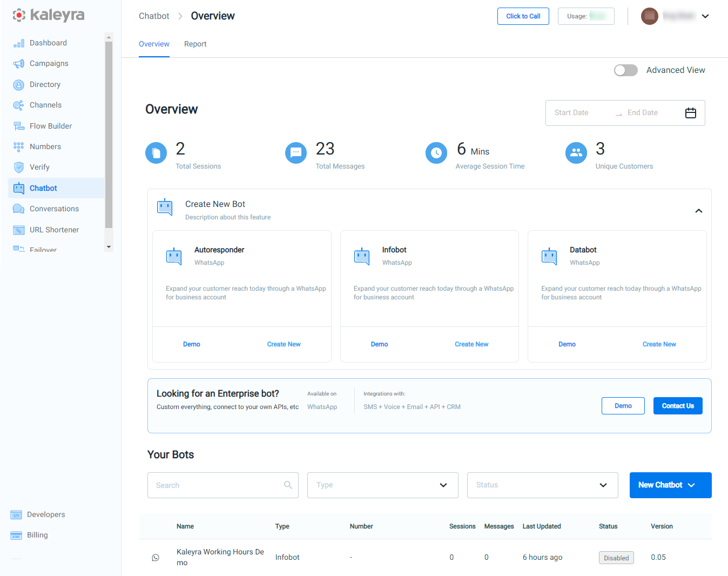Open the Status filter dropdown
This screenshot has height=576, width=728.
(543, 485)
